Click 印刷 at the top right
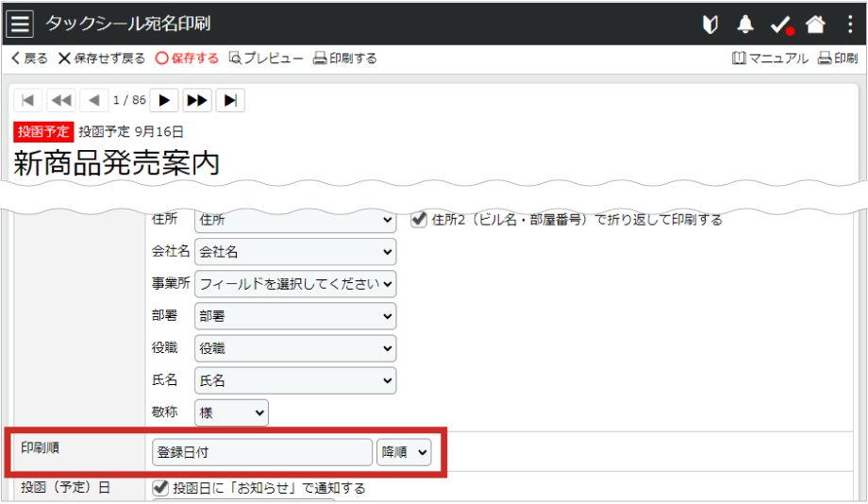Image resolution: width=868 pixels, height=504 pixels. [838, 59]
